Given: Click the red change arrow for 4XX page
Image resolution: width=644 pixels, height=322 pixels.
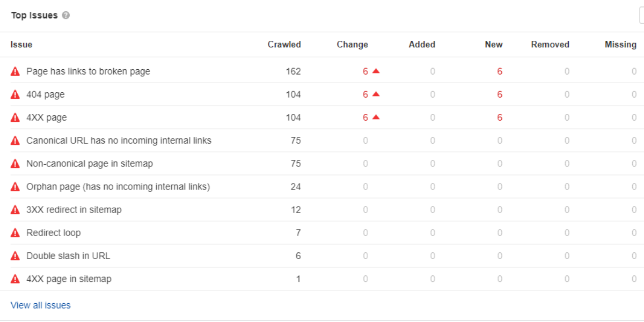Looking at the screenshot, I should 376,118.
